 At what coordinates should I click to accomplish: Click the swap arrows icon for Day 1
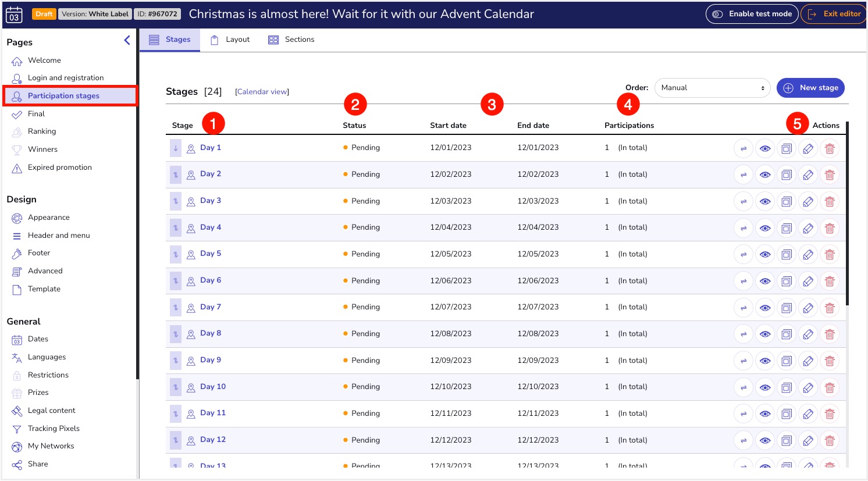coord(744,148)
